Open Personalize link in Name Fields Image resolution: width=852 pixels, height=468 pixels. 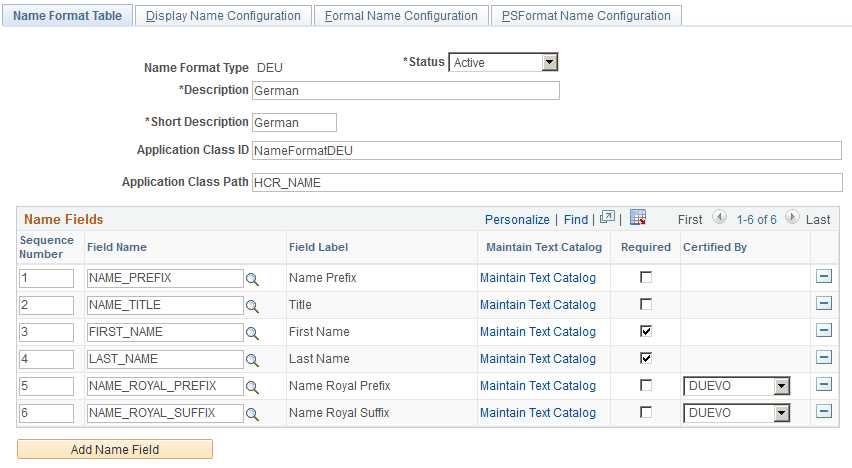coord(517,220)
